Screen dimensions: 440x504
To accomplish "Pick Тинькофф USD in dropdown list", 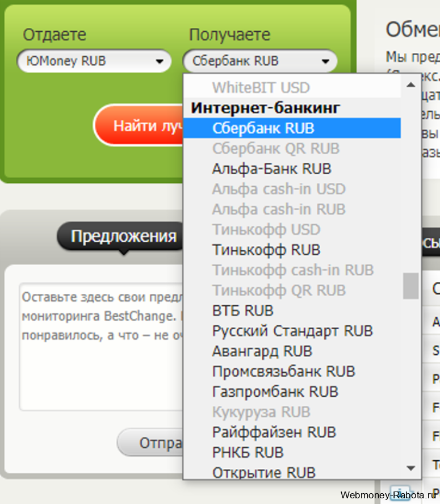I will (292, 229).
